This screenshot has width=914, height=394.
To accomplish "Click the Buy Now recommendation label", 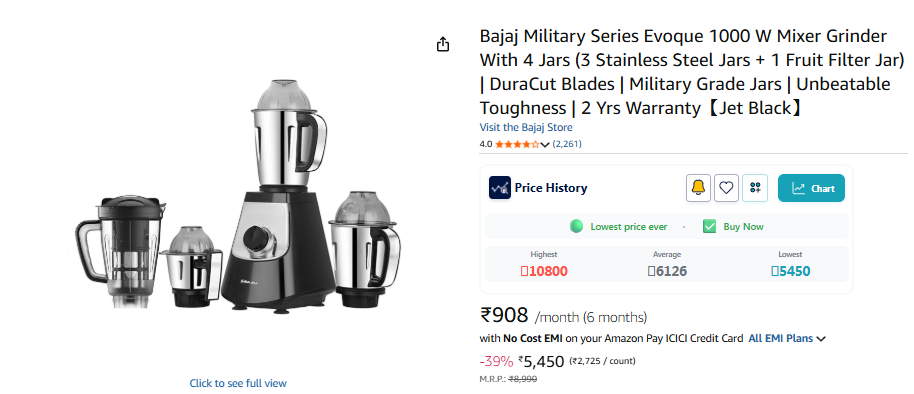I will (743, 227).
